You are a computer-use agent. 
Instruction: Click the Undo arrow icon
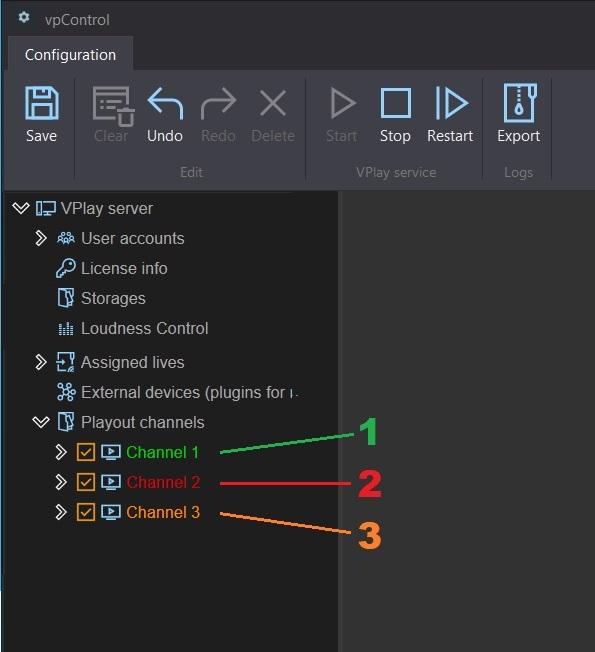[165, 104]
